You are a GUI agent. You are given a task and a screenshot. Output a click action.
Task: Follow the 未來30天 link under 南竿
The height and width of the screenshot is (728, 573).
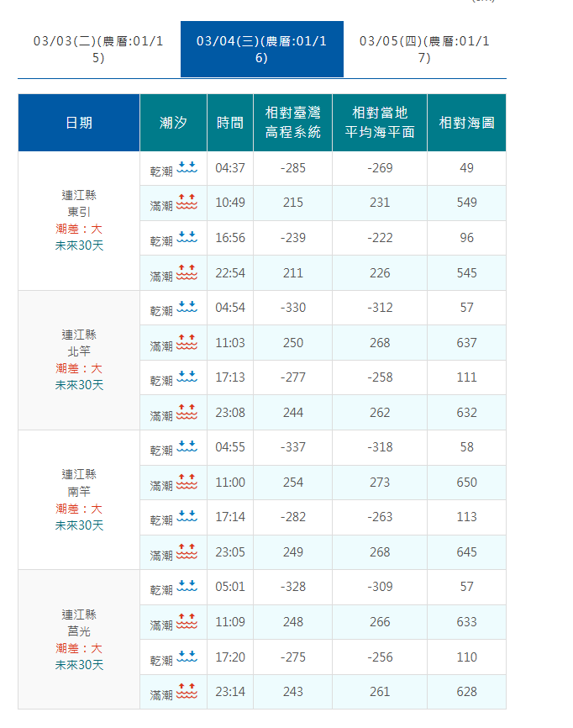point(79,525)
